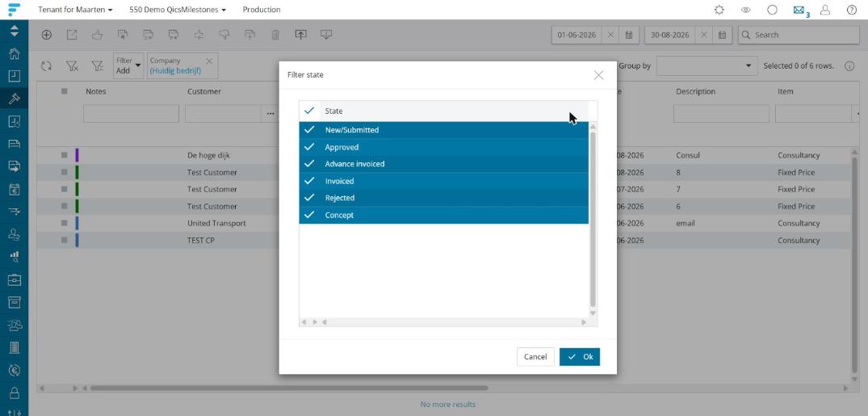
Task: Open the hammer icon in the sidebar
Action: 15,99
